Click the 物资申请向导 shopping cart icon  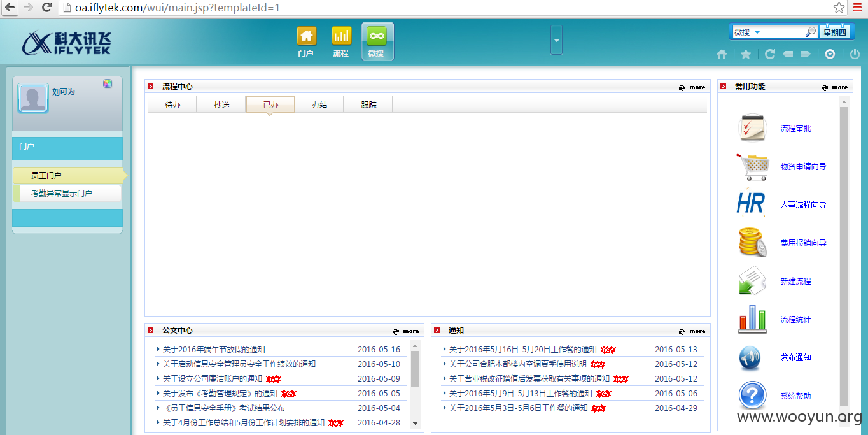753,167
